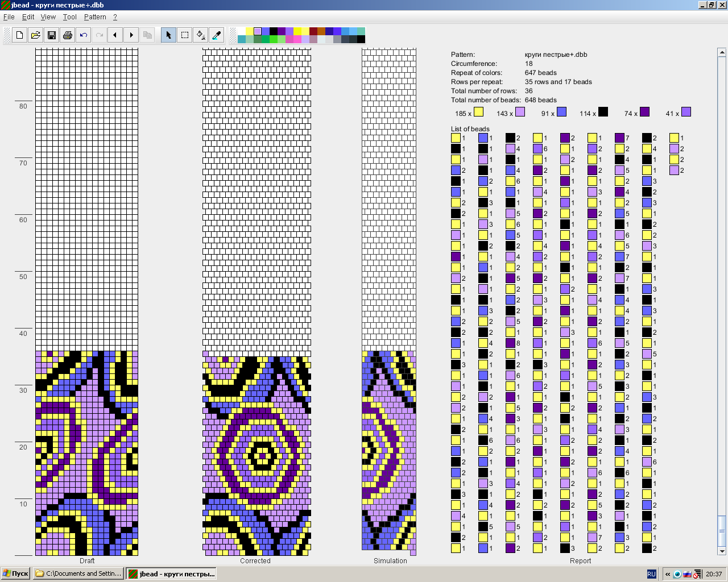Choose the dark red palette swatch

click(313, 31)
